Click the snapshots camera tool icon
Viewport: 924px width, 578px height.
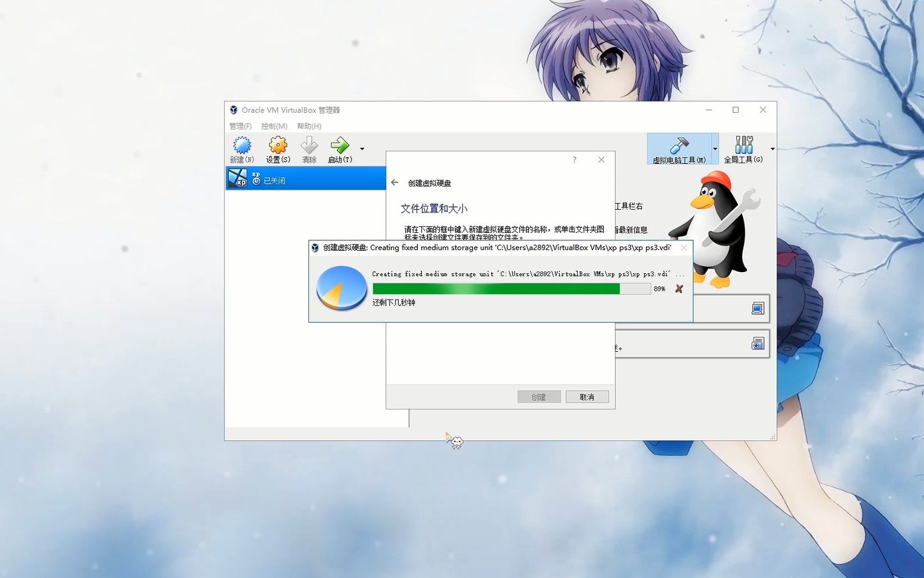tap(758, 344)
